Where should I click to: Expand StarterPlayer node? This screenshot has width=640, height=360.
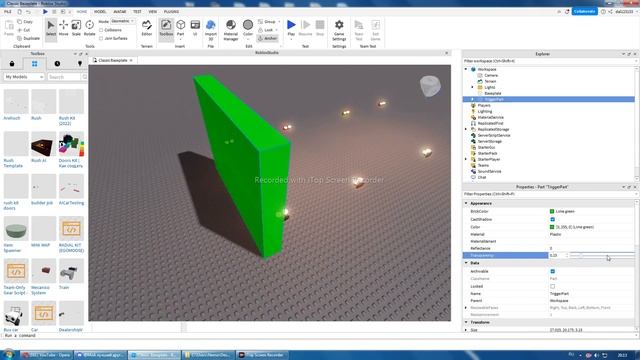coord(466,159)
